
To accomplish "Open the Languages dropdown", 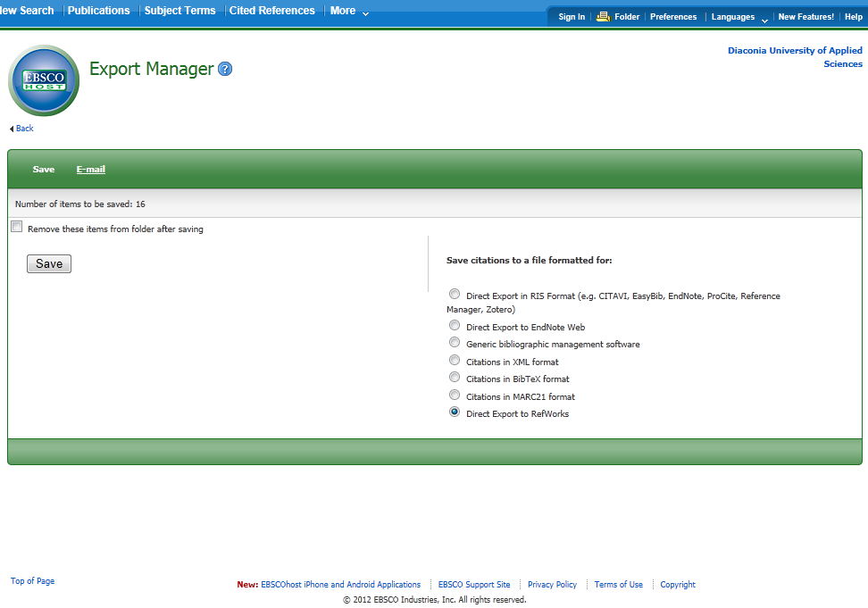I will point(739,17).
